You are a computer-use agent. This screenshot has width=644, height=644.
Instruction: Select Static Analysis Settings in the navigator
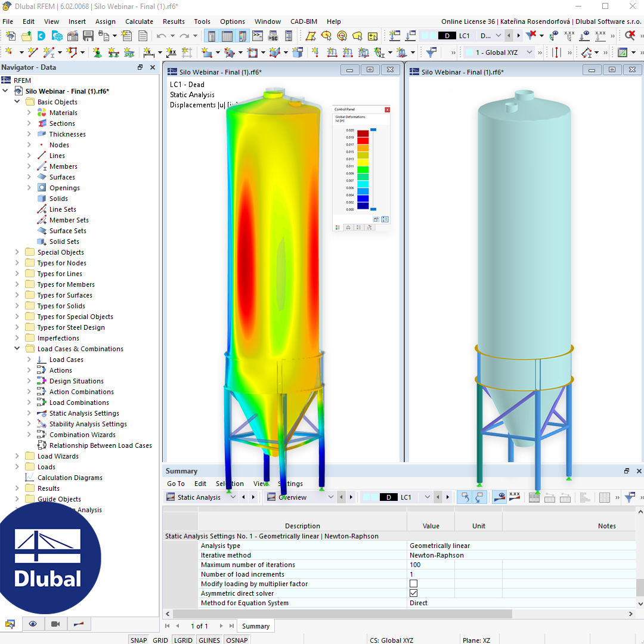(x=84, y=413)
